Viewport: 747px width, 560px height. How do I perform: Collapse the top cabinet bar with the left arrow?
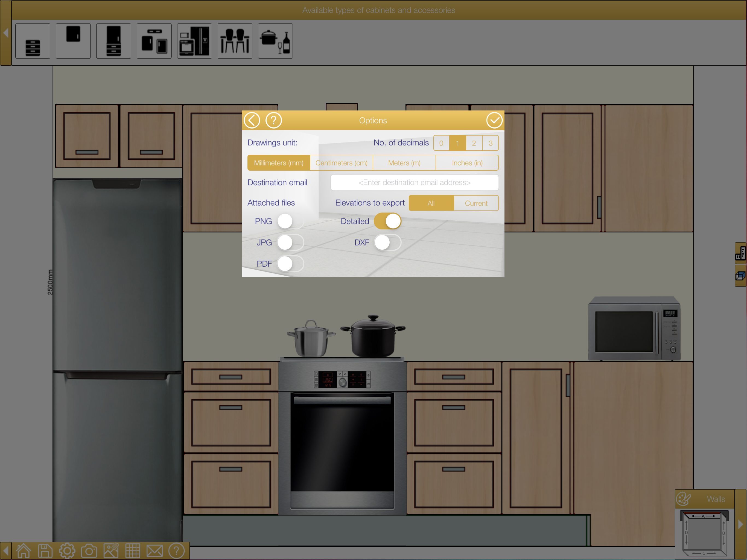click(x=6, y=33)
